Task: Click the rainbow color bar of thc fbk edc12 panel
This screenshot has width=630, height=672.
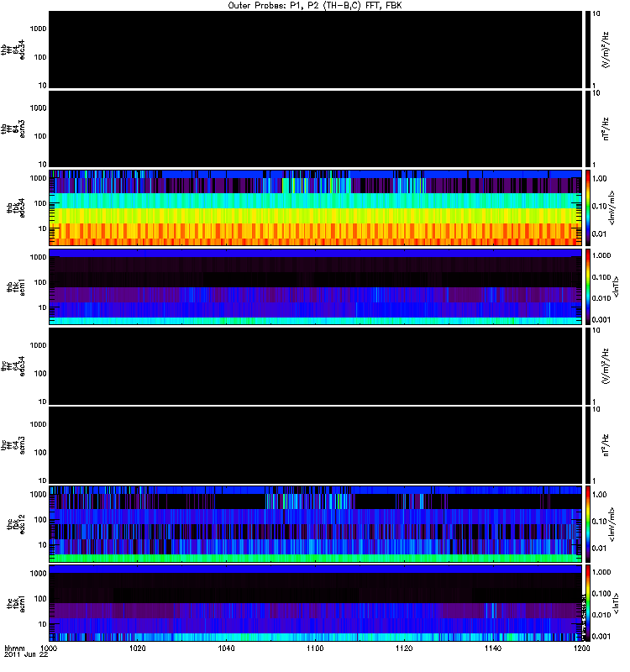Action: (588, 524)
